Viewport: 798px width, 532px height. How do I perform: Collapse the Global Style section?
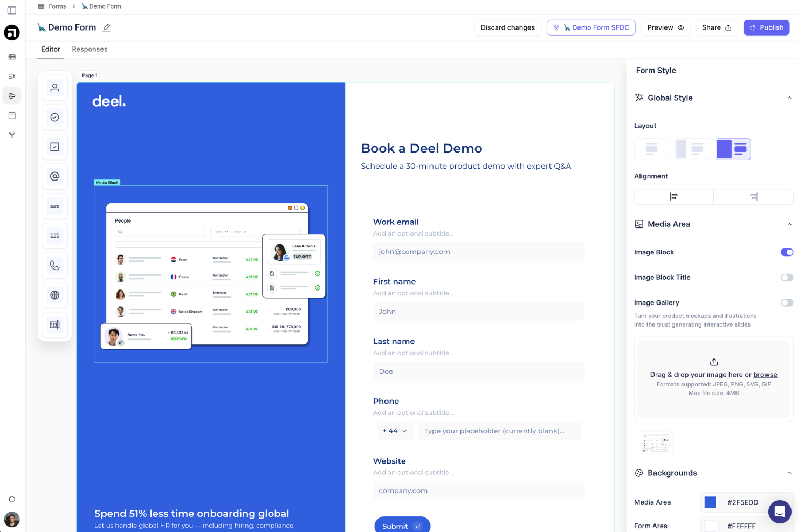pos(789,97)
